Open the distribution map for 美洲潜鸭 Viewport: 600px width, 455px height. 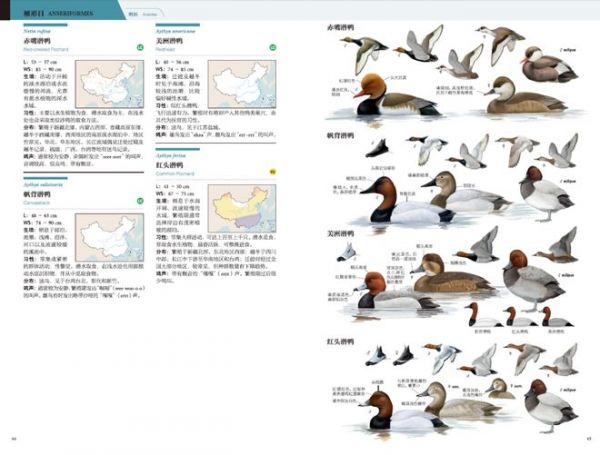coord(242,84)
